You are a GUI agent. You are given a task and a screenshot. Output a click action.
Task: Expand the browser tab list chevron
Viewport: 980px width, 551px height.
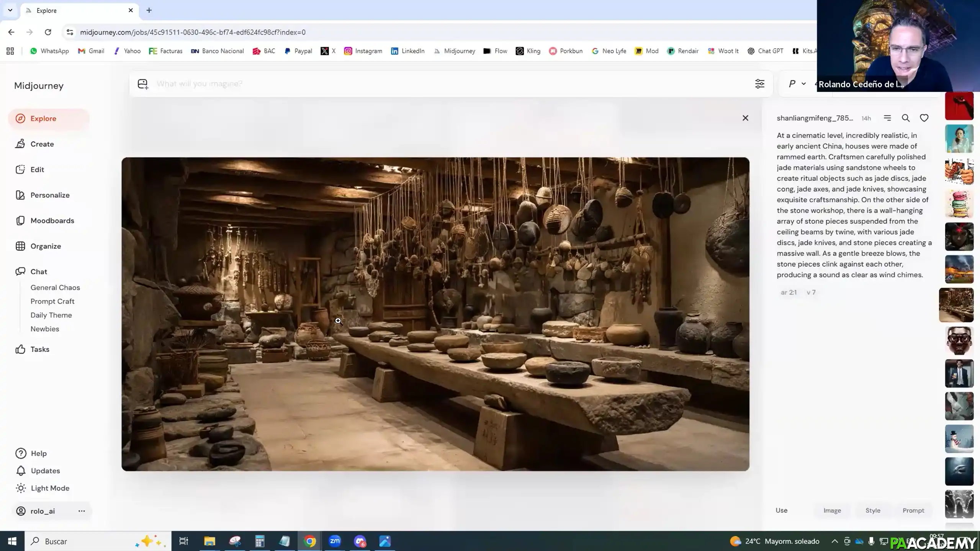tap(10, 10)
